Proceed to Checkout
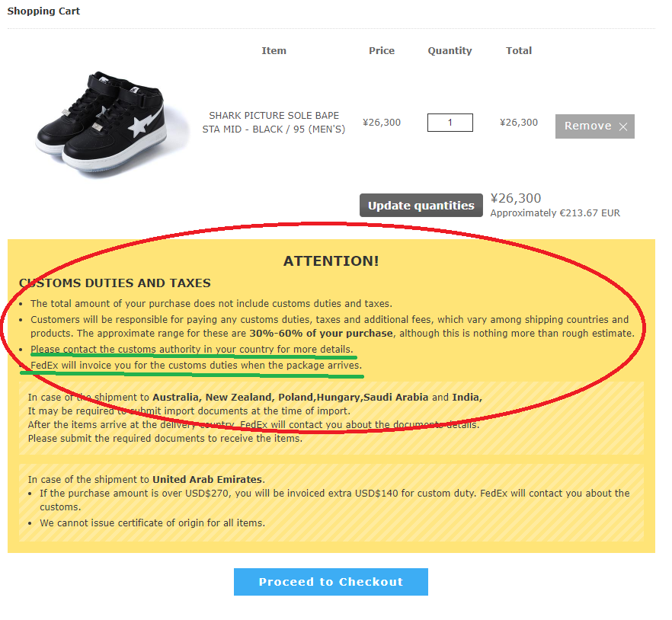Image resolution: width=672 pixels, height=620 pixels. pyautogui.click(x=331, y=582)
